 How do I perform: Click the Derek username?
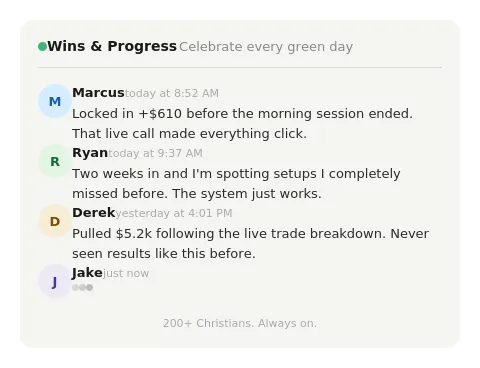(94, 213)
